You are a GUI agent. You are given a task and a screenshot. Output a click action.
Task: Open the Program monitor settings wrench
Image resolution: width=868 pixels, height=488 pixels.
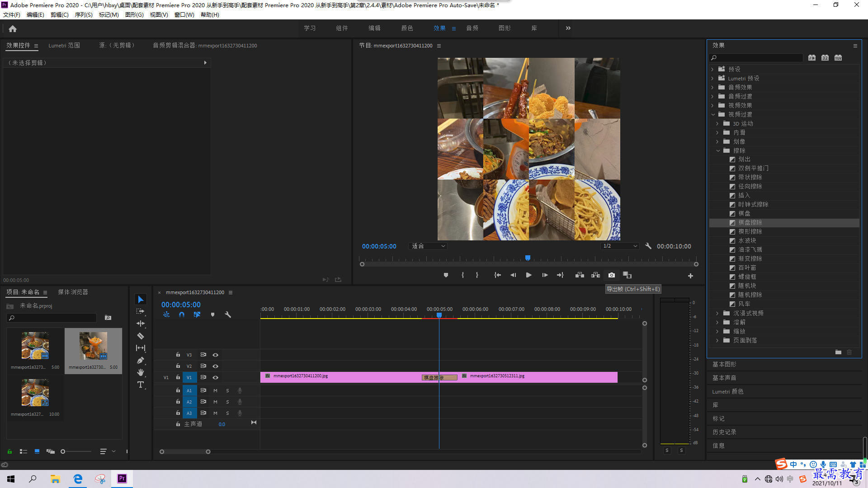(648, 246)
